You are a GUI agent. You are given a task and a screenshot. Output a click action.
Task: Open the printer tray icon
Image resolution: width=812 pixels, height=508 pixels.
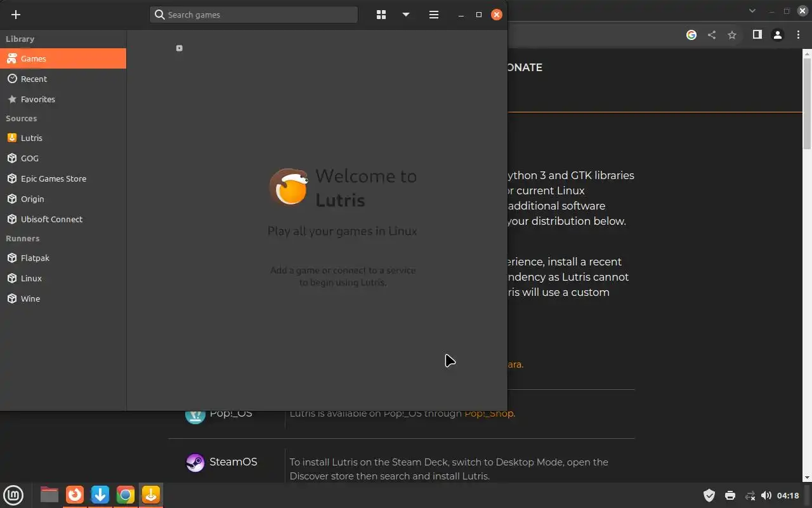pos(730,495)
